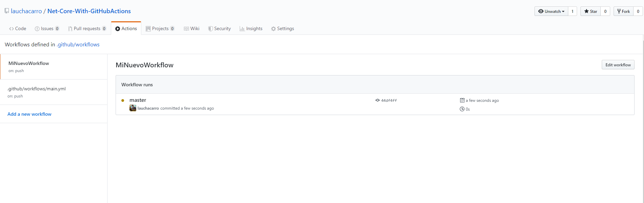Open the Issues tab

[x=47, y=28]
